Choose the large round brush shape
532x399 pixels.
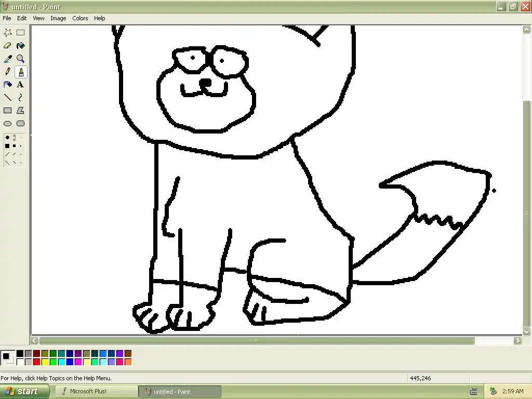tap(7, 137)
